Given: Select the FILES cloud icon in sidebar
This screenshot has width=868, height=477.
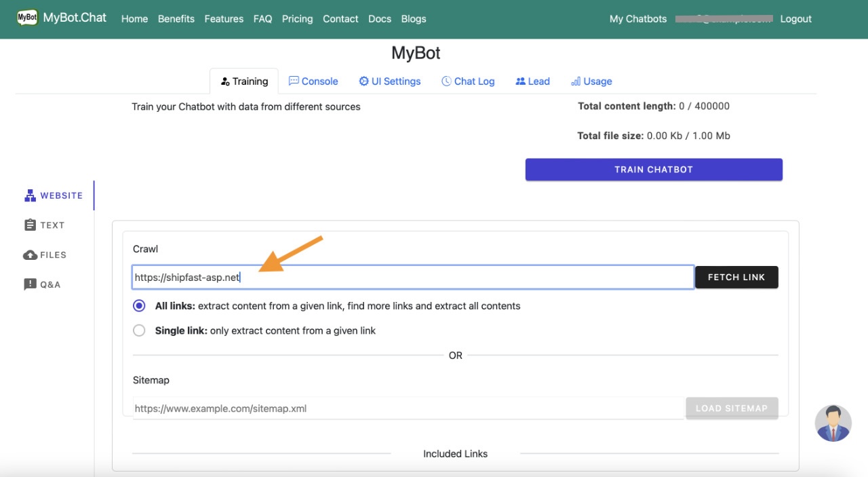Looking at the screenshot, I should tap(30, 254).
